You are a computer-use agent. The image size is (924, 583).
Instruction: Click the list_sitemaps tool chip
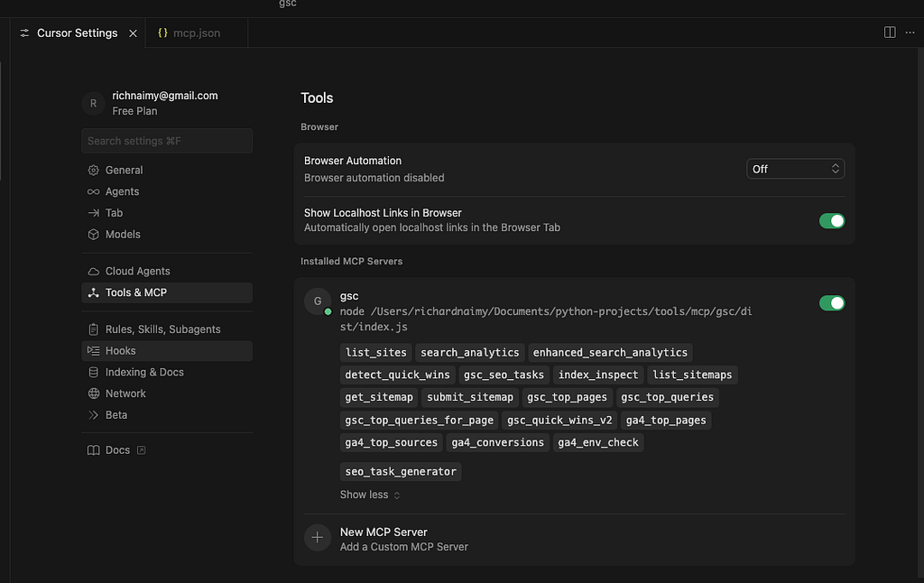[x=692, y=375]
